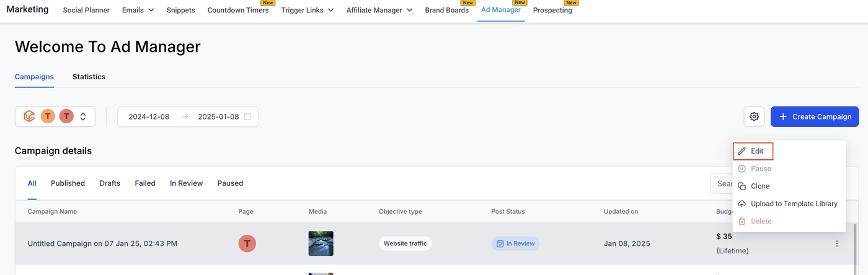
Task: Filter campaigns by Failed
Action: point(145,183)
